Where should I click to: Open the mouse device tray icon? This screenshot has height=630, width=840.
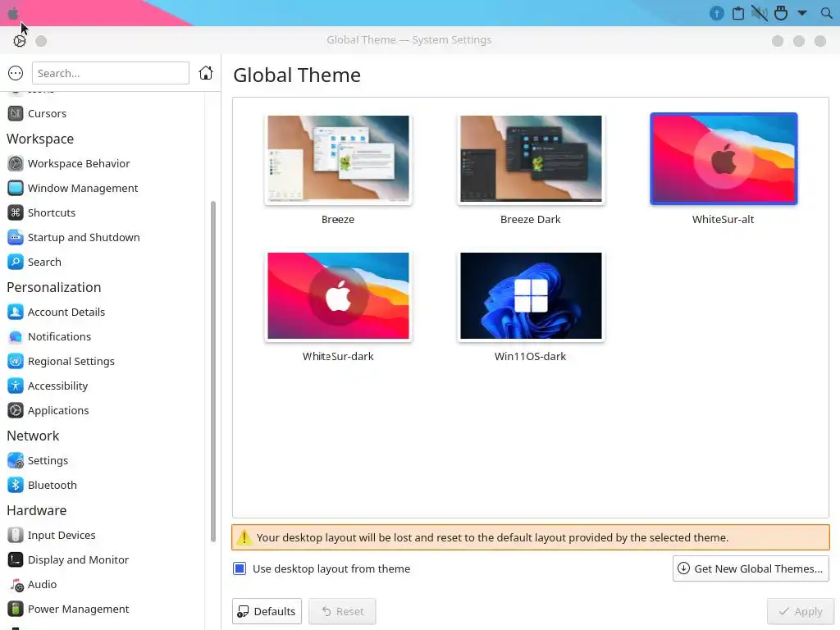pos(781,13)
